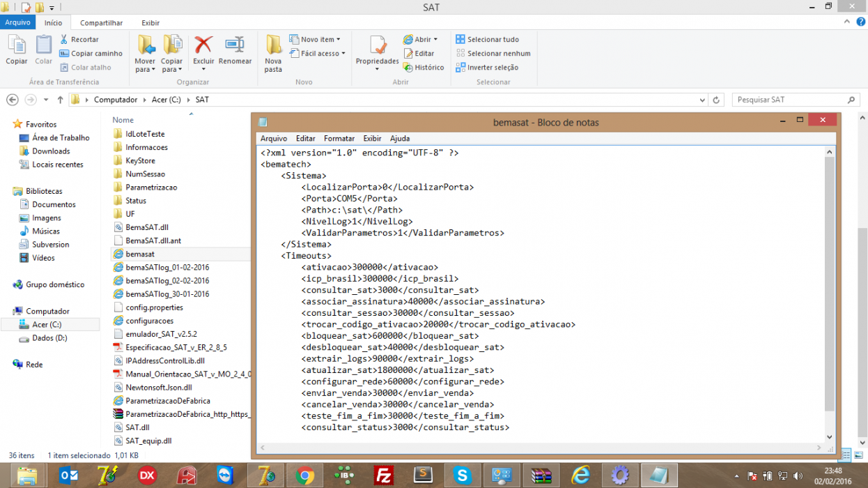Click Inverter seleção
Screen dimensions: 868x488
[487, 68]
